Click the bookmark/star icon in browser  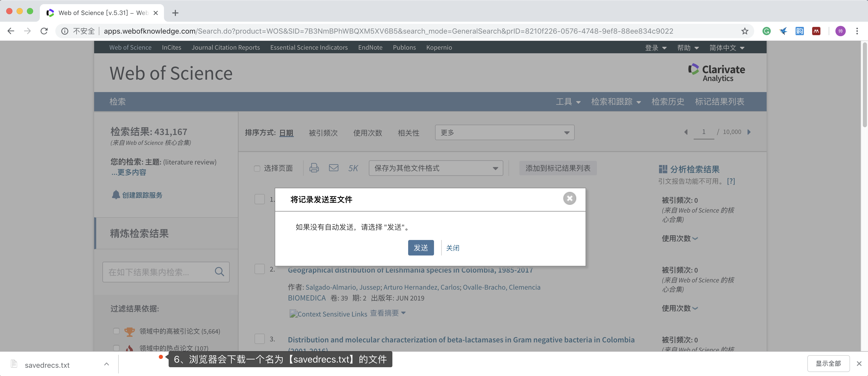(x=745, y=31)
